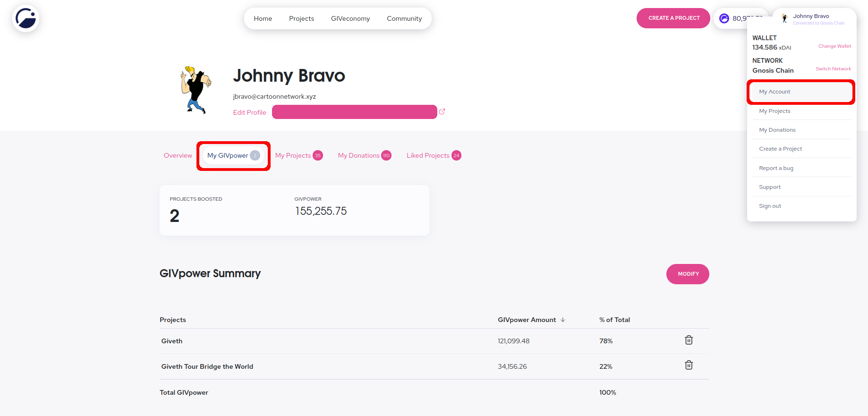Remove Giveth Tour Bridge the World boost
The width and height of the screenshot is (868, 416).
click(x=689, y=365)
